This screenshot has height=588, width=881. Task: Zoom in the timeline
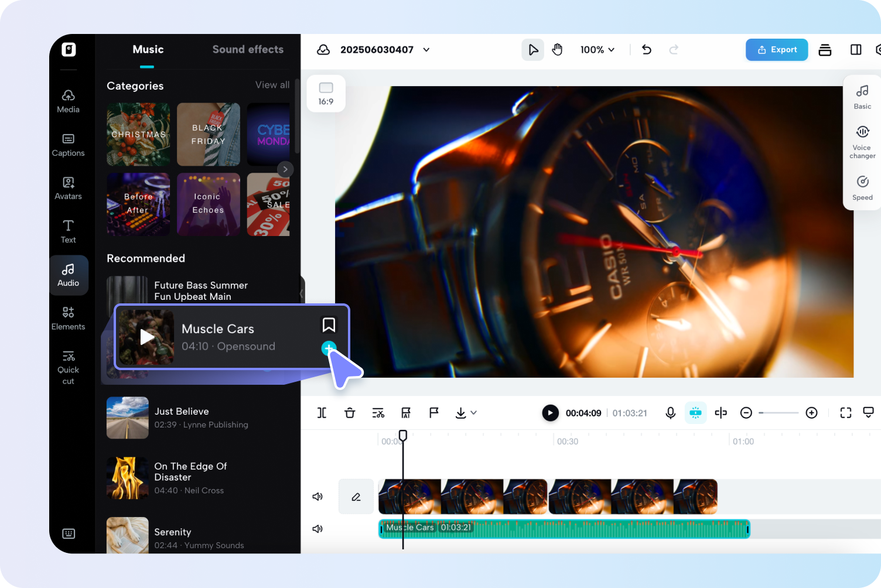(812, 413)
